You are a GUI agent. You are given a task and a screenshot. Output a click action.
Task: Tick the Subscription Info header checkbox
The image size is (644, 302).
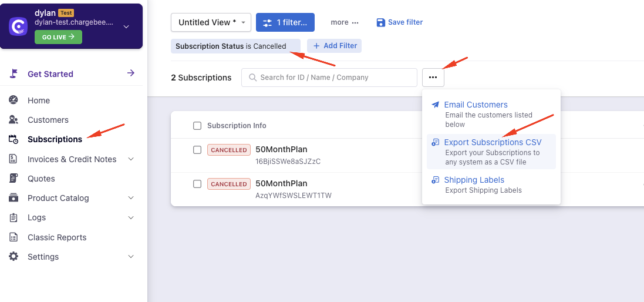(197, 126)
